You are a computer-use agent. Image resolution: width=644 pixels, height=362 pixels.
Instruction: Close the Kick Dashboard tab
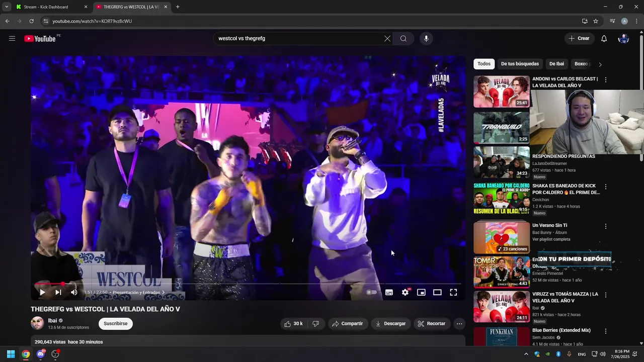point(86,7)
